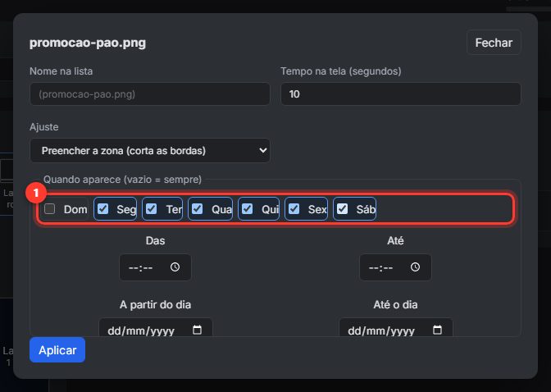Enable the Dom checkbox
Screen dimensions: 551x392
point(49,209)
